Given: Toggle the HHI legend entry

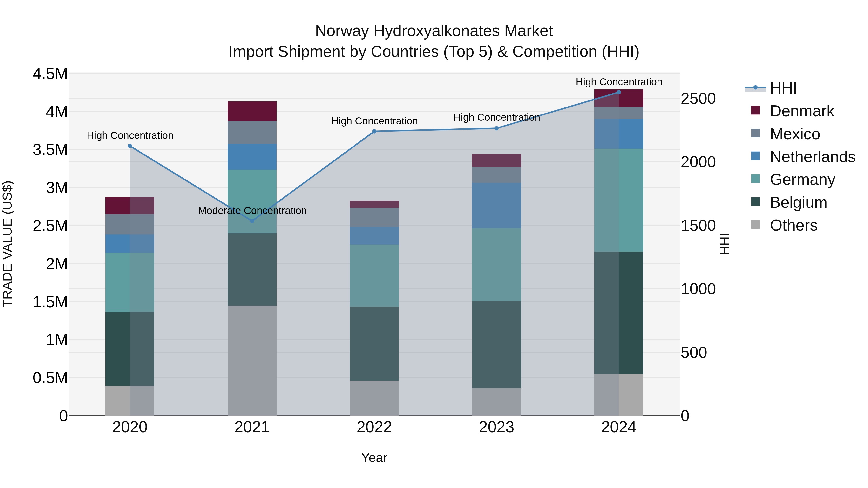Looking at the screenshot, I should pyautogui.click(x=771, y=88).
